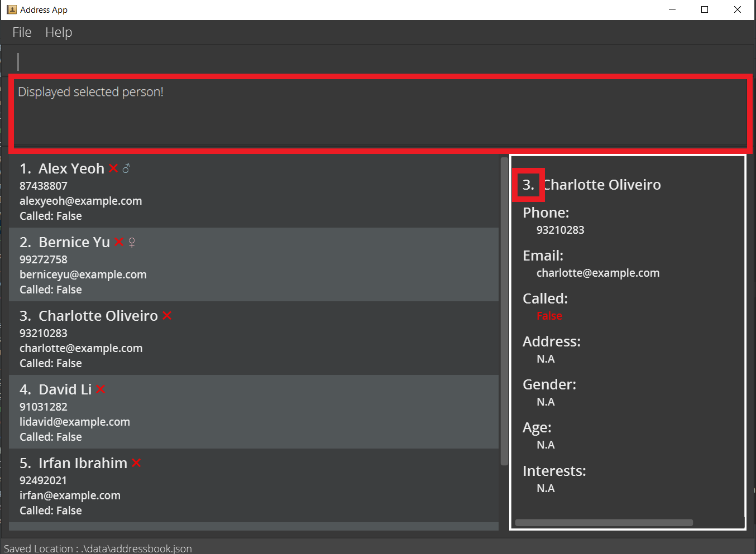Viewport: 756px width, 554px height.
Task: Select Alex Yeoh's phone number 87438807
Action: 44,186
